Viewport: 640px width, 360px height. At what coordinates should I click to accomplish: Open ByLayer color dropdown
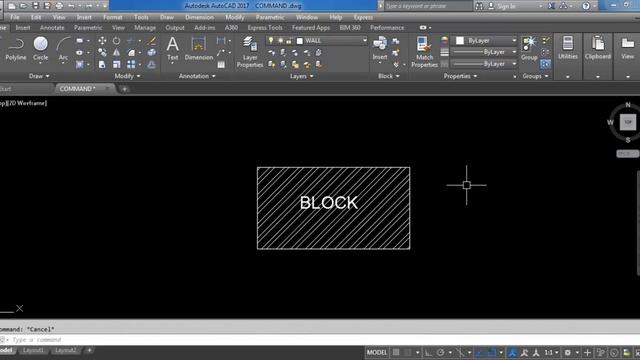(514, 40)
